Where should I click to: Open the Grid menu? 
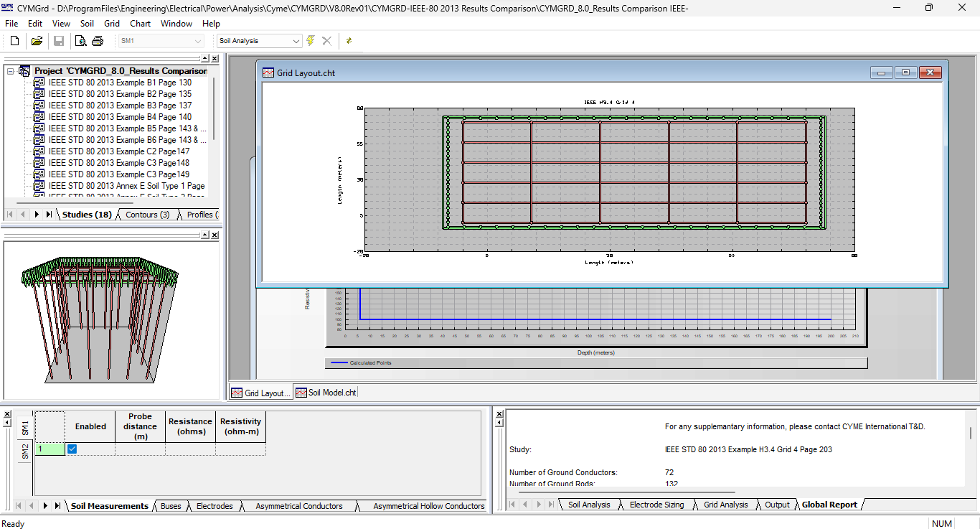click(x=112, y=23)
